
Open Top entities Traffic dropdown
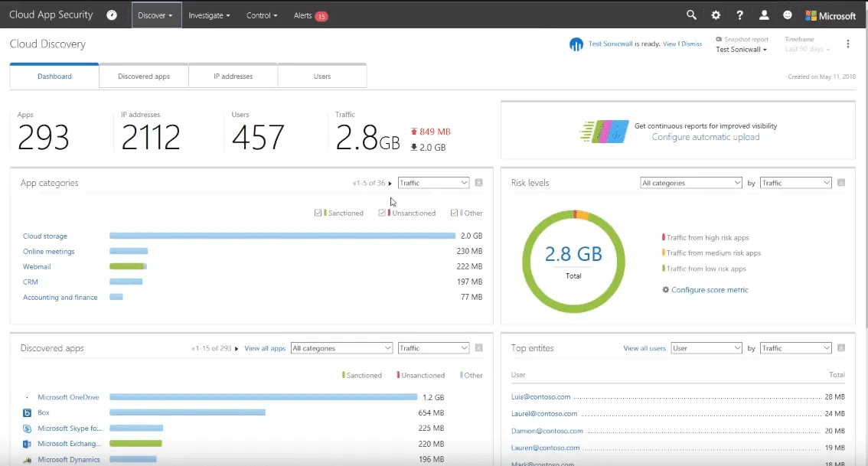pyautogui.click(x=795, y=348)
